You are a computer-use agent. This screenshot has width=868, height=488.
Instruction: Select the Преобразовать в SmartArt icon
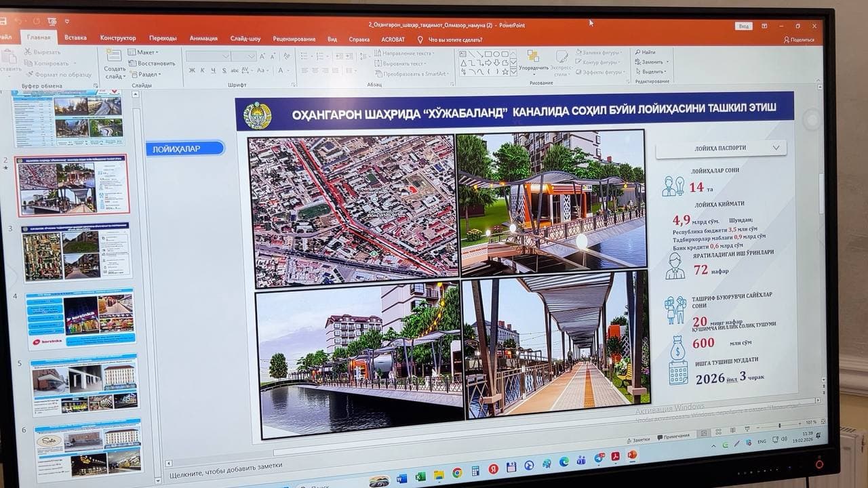pos(379,73)
